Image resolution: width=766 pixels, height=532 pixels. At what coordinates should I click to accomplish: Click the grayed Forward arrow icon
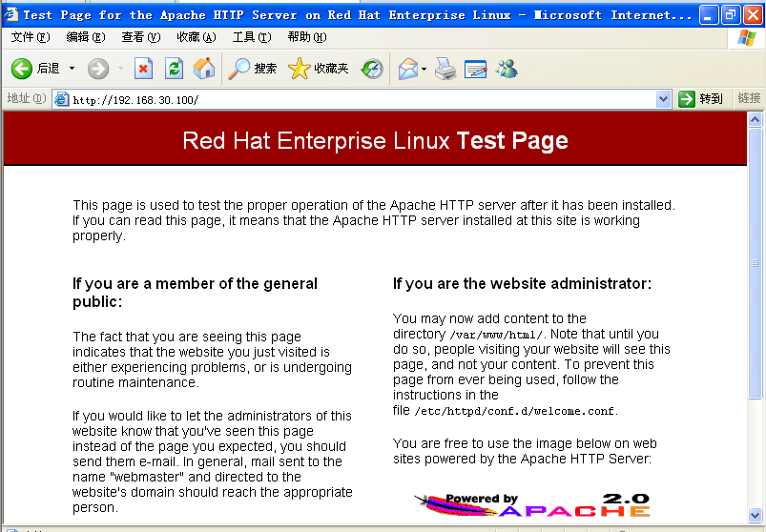click(x=98, y=69)
